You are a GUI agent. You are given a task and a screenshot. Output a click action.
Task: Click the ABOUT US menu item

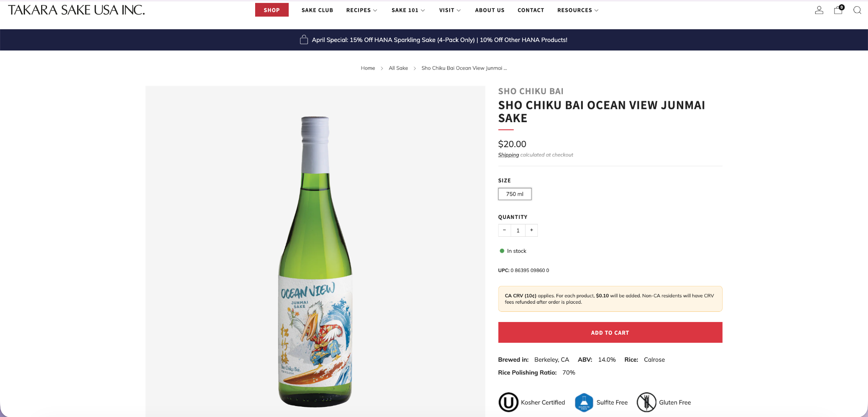point(490,10)
